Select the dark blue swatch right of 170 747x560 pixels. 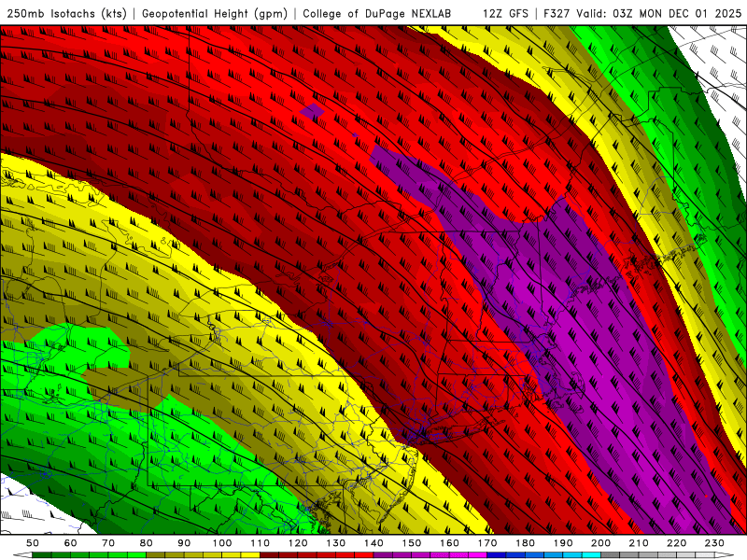point(497,555)
